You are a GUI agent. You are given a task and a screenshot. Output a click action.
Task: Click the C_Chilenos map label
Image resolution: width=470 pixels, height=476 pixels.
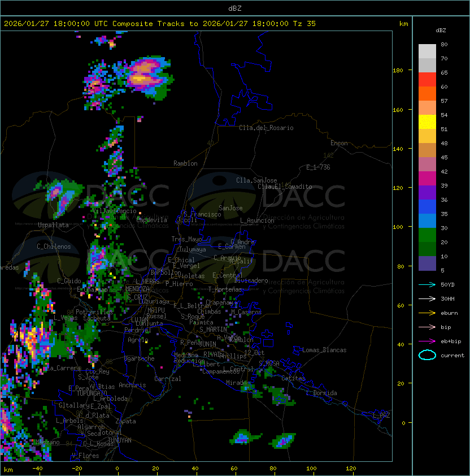(54, 246)
